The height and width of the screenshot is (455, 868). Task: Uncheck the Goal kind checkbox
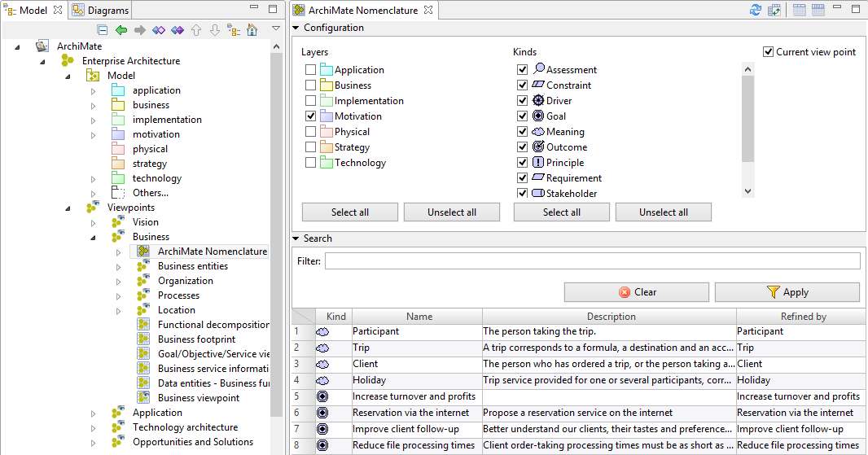(522, 116)
